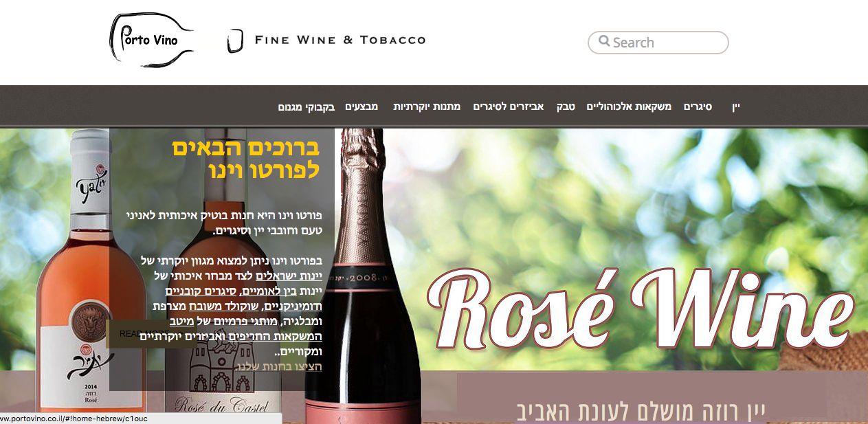Go to מבצעים page

click(x=361, y=107)
